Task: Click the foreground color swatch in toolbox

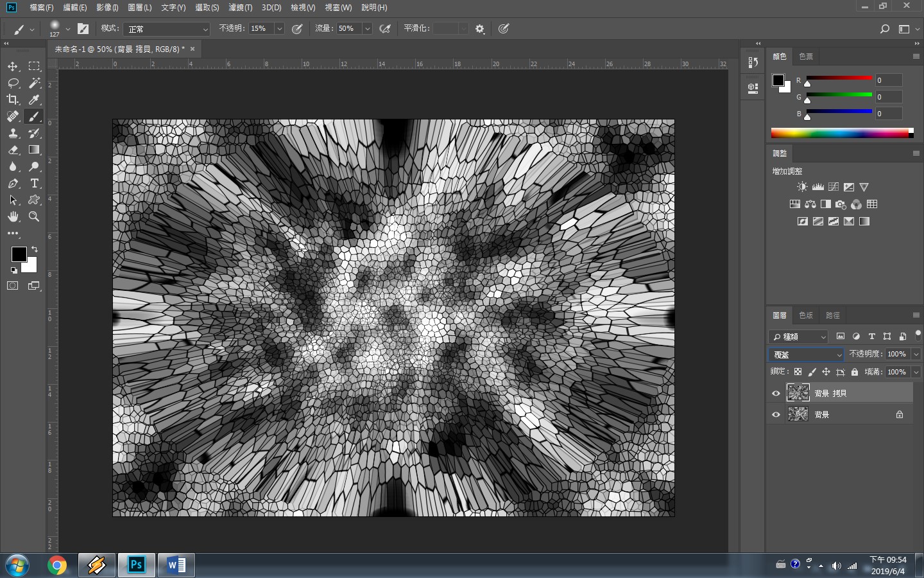Action: click(19, 254)
